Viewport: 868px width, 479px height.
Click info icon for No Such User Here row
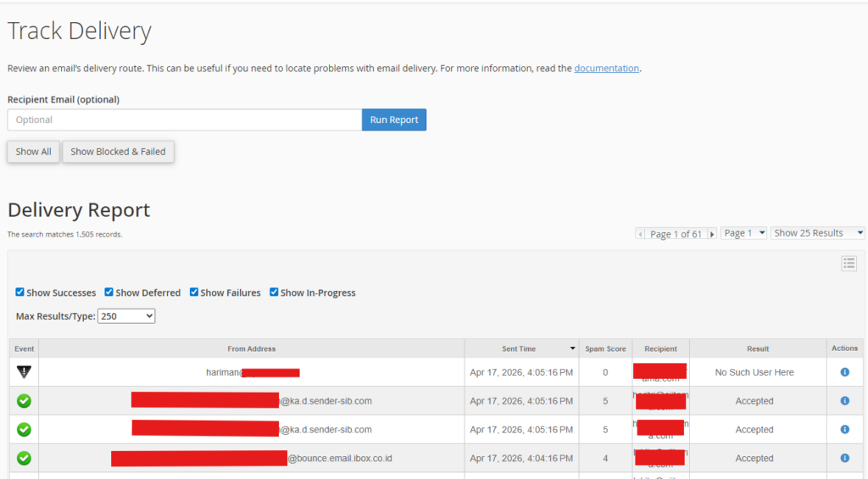844,372
